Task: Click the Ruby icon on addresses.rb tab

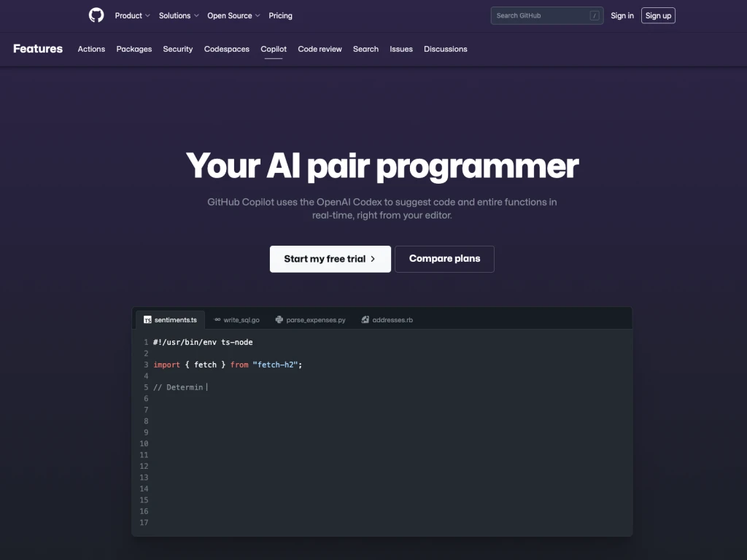Action: click(365, 319)
